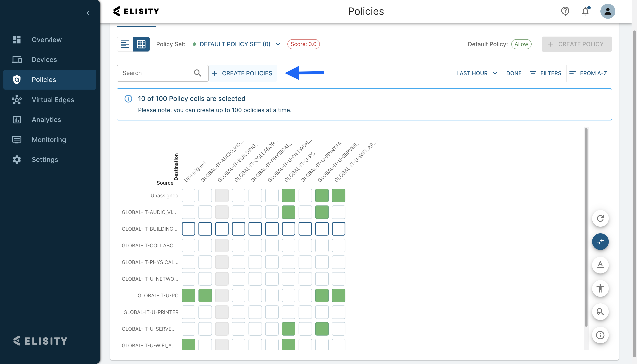Click the search magnifier icon
Viewport: 637px width, 364px height.
pos(197,73)
